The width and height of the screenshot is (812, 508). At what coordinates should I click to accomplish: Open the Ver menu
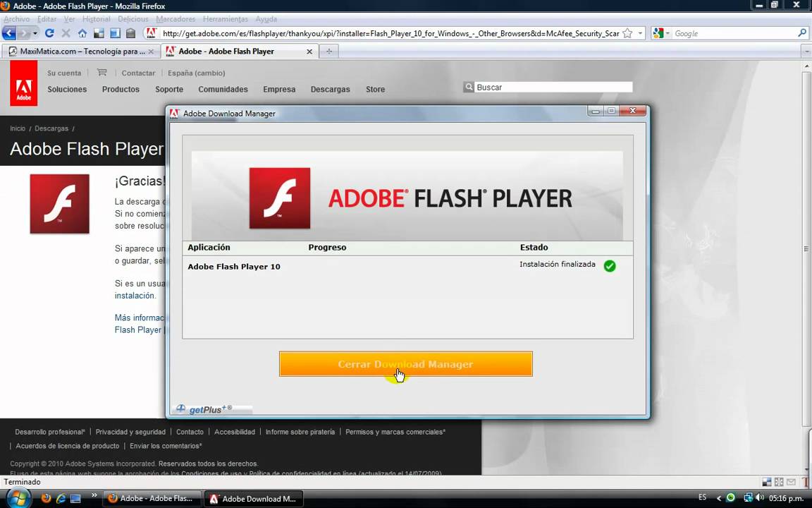coord(69,18)
